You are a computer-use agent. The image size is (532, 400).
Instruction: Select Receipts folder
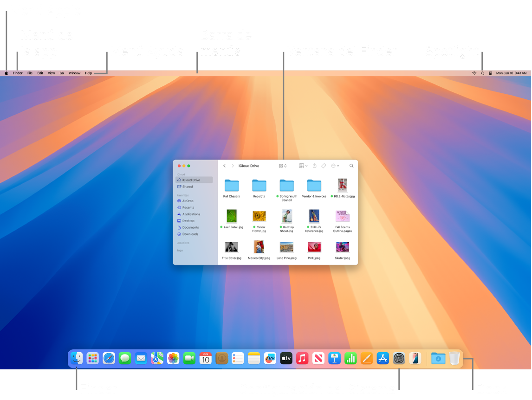tap(259, 188)
